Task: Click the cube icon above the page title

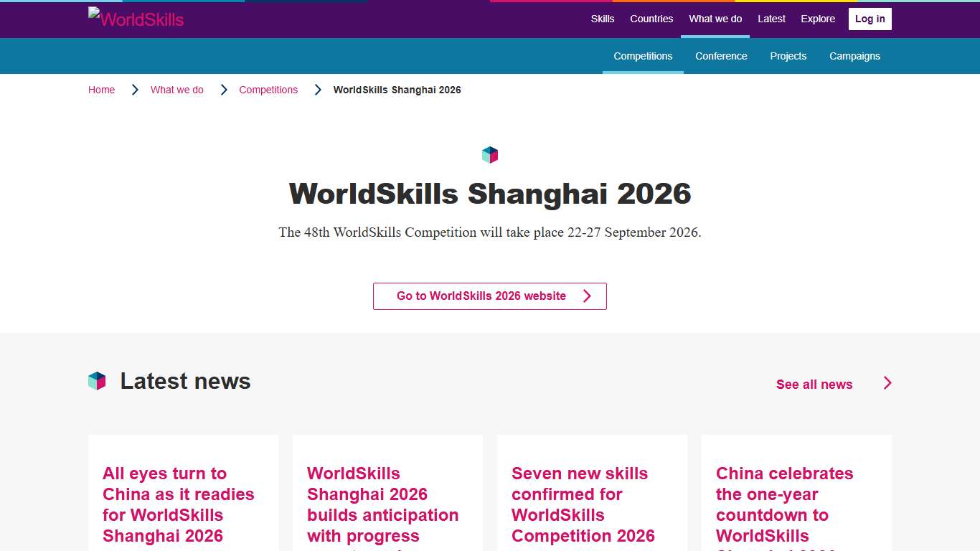Action: pyautogui.click(x=490, y=154)
